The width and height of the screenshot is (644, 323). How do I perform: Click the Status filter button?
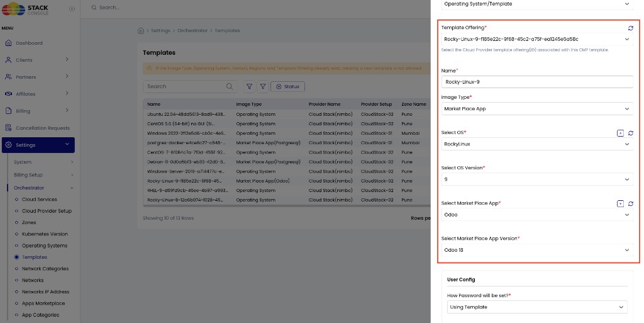[287, 86]
